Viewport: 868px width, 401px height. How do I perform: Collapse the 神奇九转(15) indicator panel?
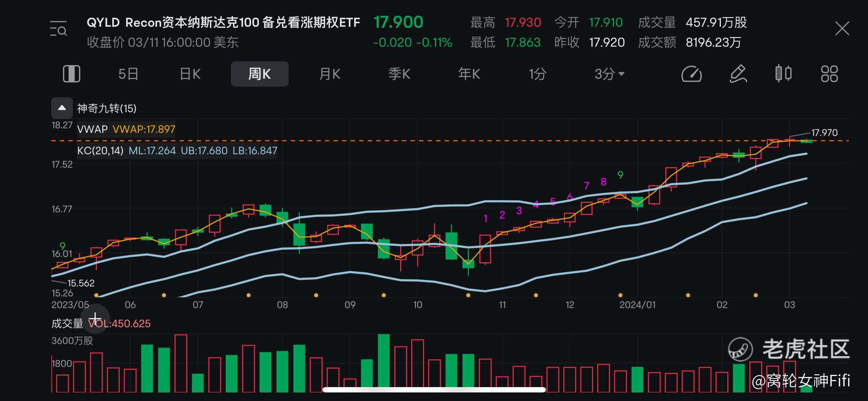point(61,108)
